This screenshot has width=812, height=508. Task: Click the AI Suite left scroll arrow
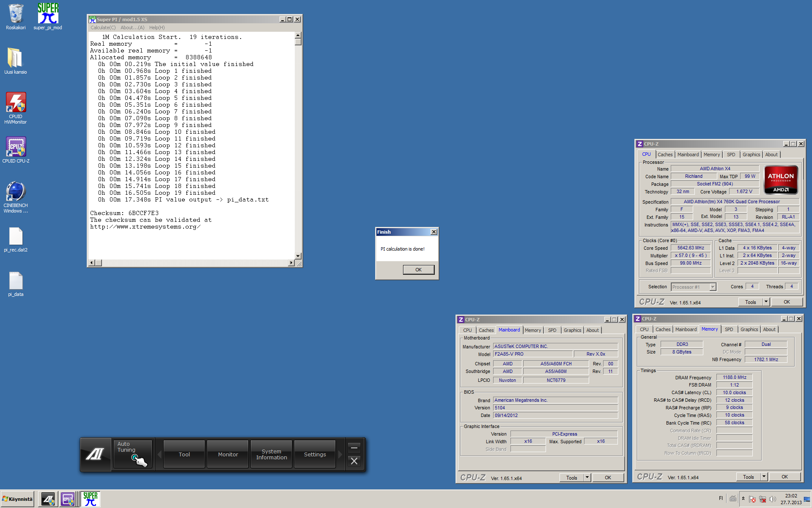point(159,454)
